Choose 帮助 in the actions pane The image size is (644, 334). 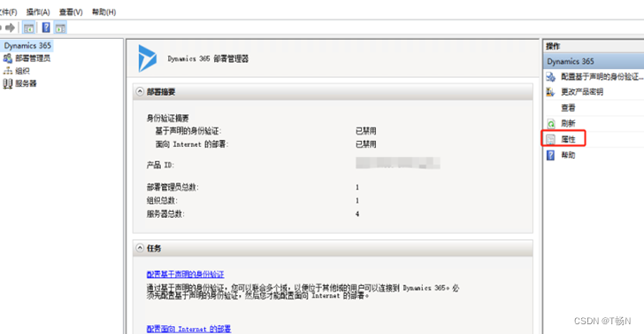[x=568, y=155]
